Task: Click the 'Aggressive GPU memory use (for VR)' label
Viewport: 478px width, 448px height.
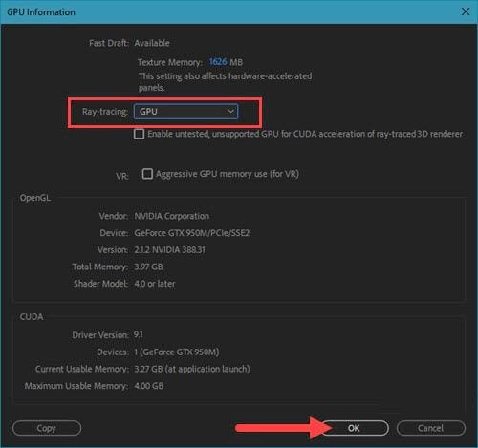Action: (x=228, y=174)
